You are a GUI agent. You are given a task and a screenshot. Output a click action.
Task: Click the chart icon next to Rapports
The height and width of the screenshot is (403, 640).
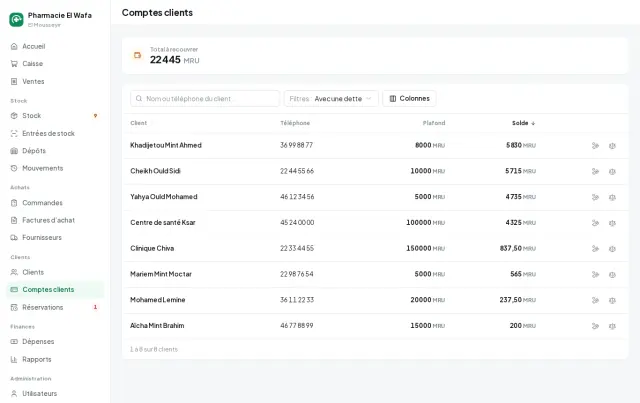pyautogui.click(x=14, y=359)
